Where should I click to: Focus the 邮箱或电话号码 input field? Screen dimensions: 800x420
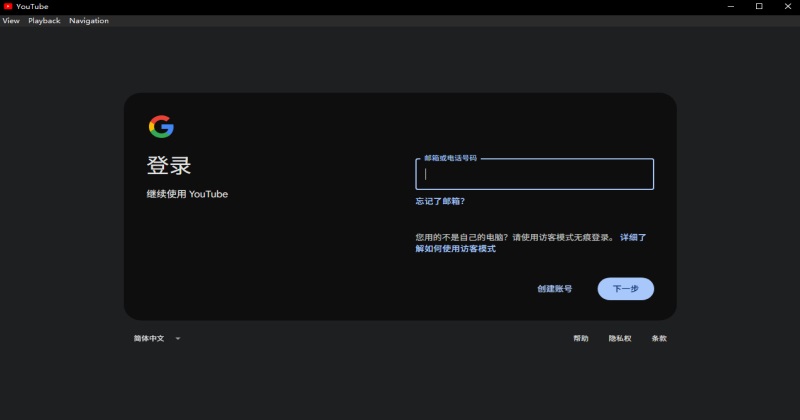[x=534, y=174]
